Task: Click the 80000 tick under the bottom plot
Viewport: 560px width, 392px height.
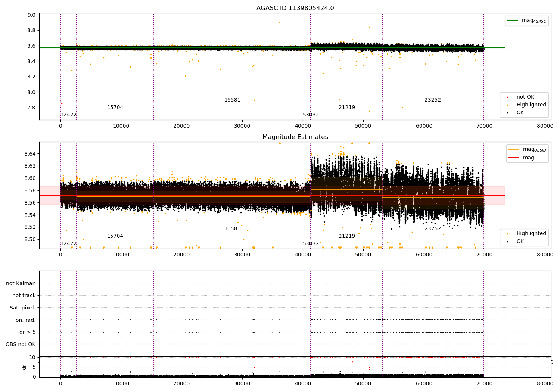Action: coord(545,383)
